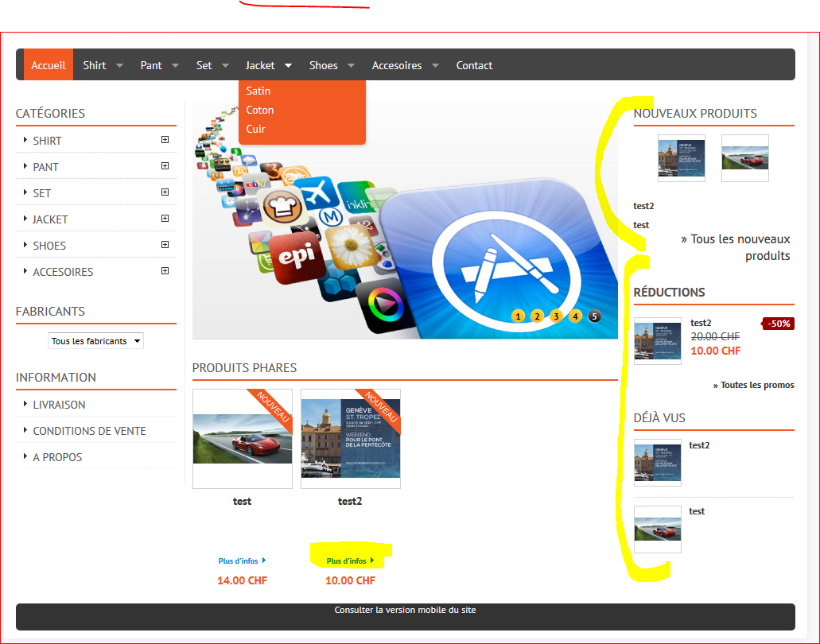820x644 pixels.
Task: Click Consulter la version mobile du site
Action: 406,610
